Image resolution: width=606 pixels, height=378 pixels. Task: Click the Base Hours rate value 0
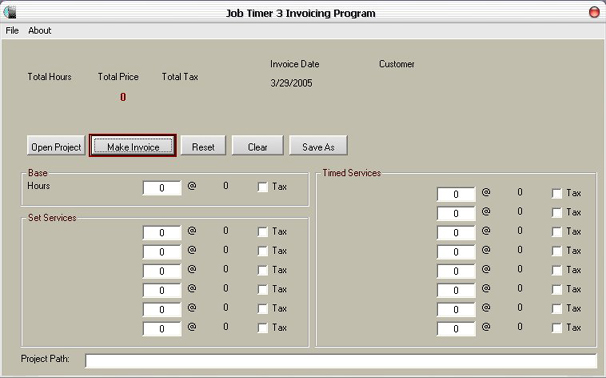pos(226,186)
